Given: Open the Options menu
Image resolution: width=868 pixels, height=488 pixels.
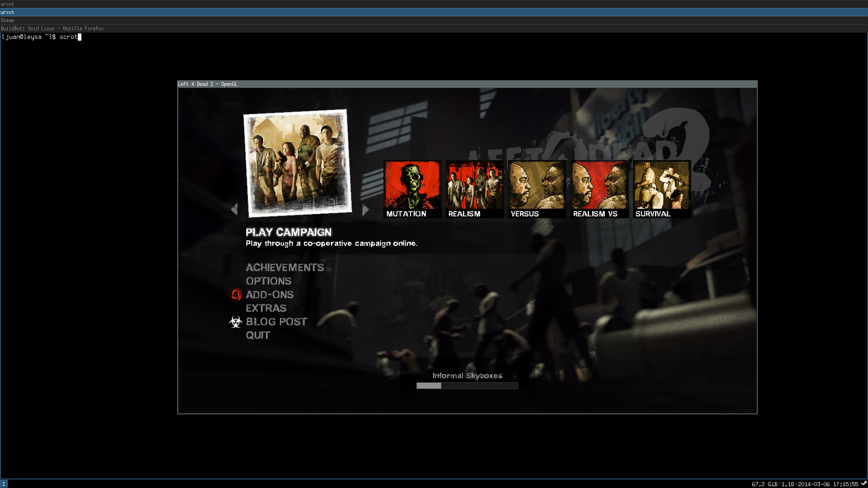Looking at the screenshot, I should [x=268, y=281].
